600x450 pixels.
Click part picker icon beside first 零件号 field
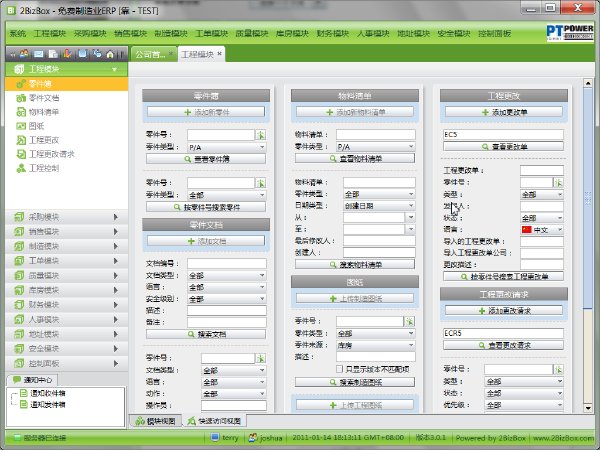click(261, 135)
